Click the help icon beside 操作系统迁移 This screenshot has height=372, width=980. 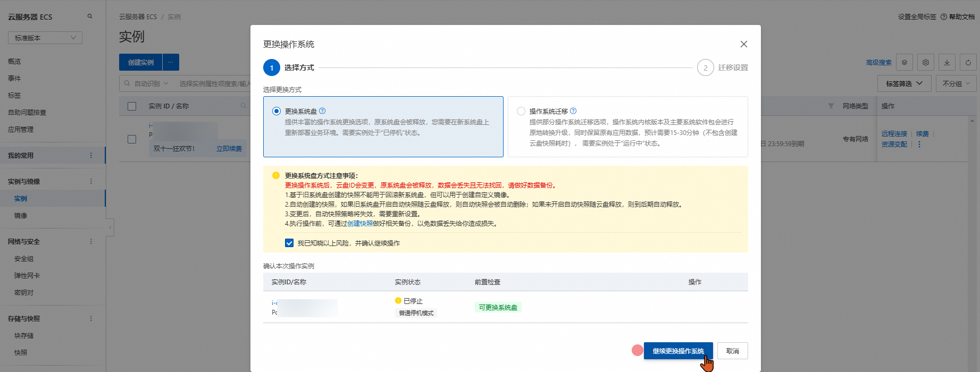(x=573, y=111)
